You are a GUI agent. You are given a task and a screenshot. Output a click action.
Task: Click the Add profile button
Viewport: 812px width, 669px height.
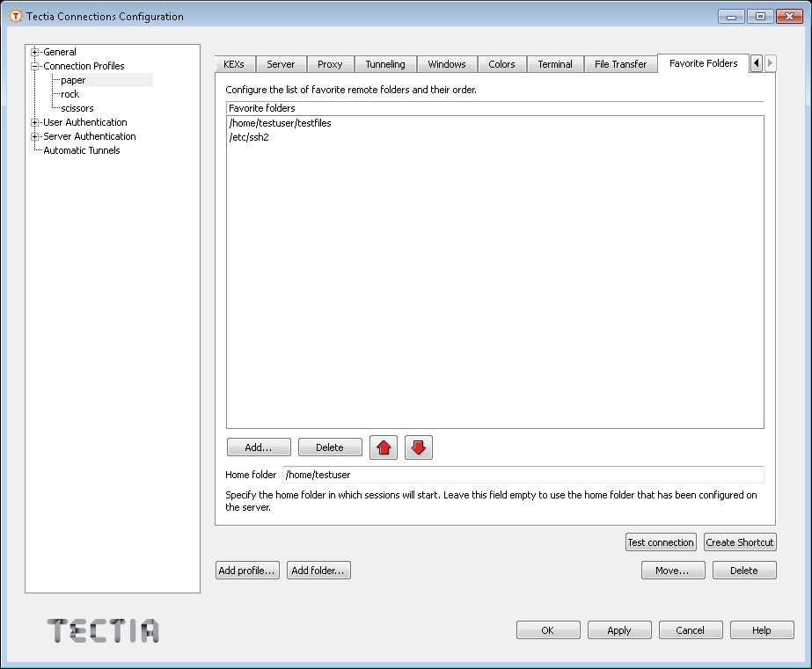[x=247, y=570]
